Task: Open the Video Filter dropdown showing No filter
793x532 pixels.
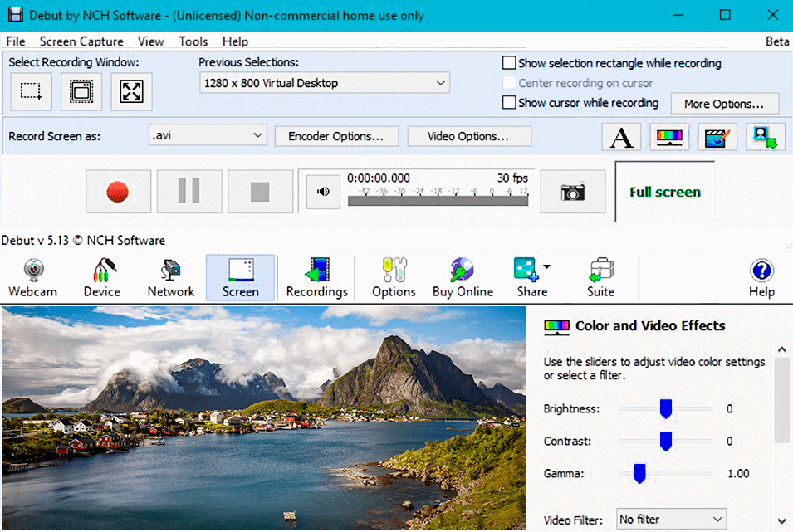Action: [670, 519]
